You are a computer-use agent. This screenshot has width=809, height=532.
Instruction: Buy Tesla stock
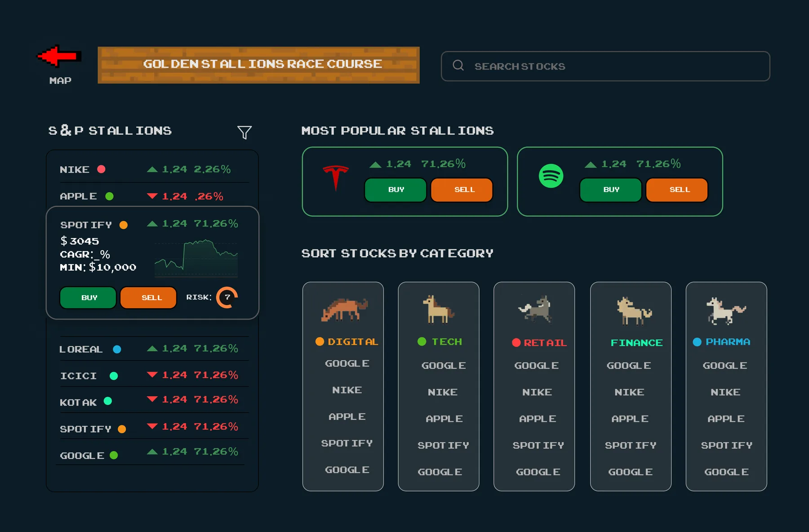point(396,190)
